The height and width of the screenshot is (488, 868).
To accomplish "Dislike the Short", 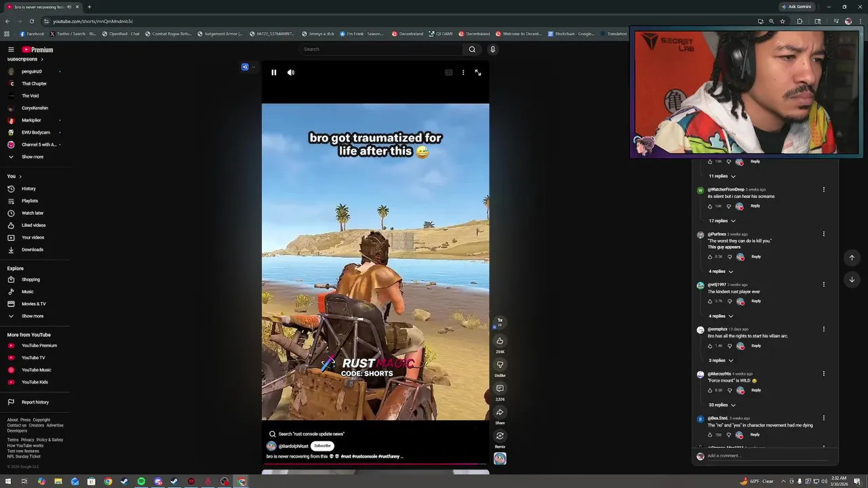I will click(x=500, y=365).
